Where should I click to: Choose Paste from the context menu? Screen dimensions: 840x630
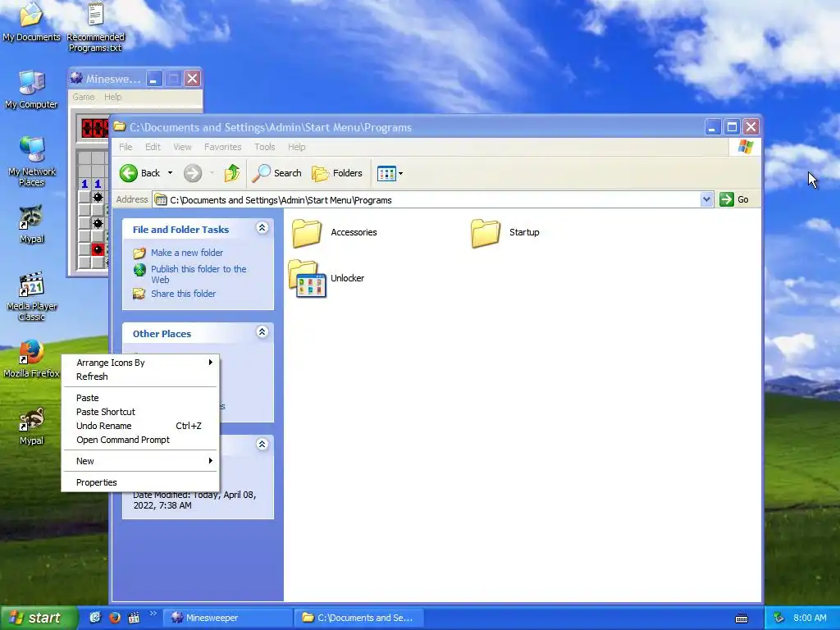pos(140,398)
